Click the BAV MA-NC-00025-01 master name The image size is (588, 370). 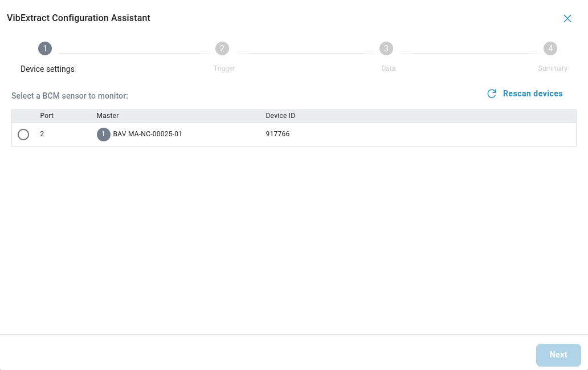148,135
